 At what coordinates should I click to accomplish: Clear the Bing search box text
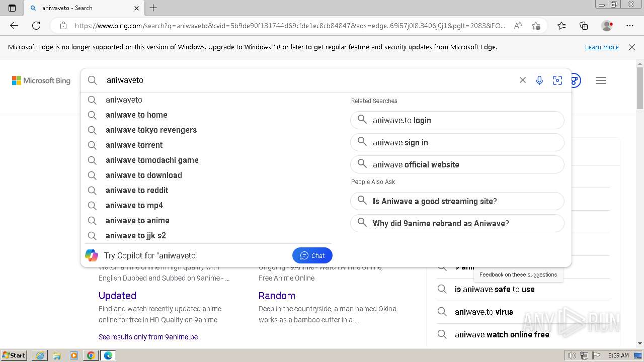point(523,80)
